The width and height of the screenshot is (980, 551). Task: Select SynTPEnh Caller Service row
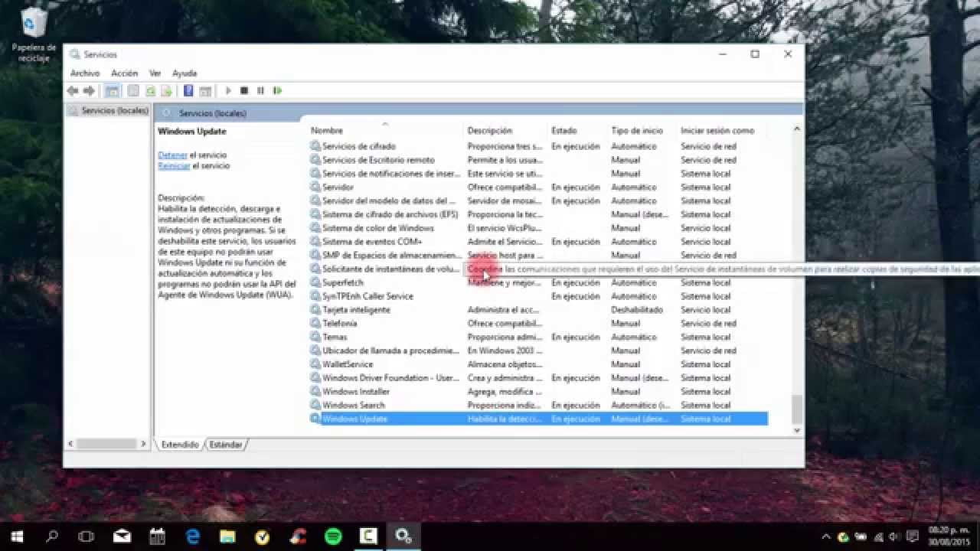(538, 296)
